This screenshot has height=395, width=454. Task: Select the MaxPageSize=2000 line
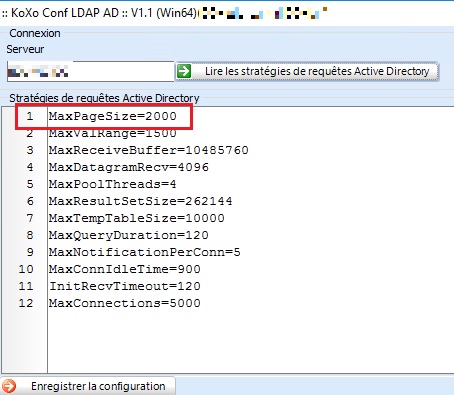pyautogui.click(x=113, y=116)
